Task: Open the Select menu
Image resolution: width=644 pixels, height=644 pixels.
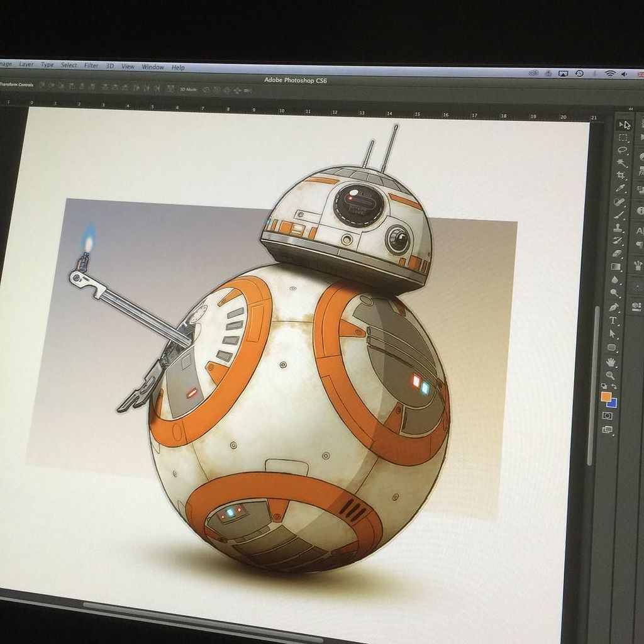Action: [x=69, y=65]
